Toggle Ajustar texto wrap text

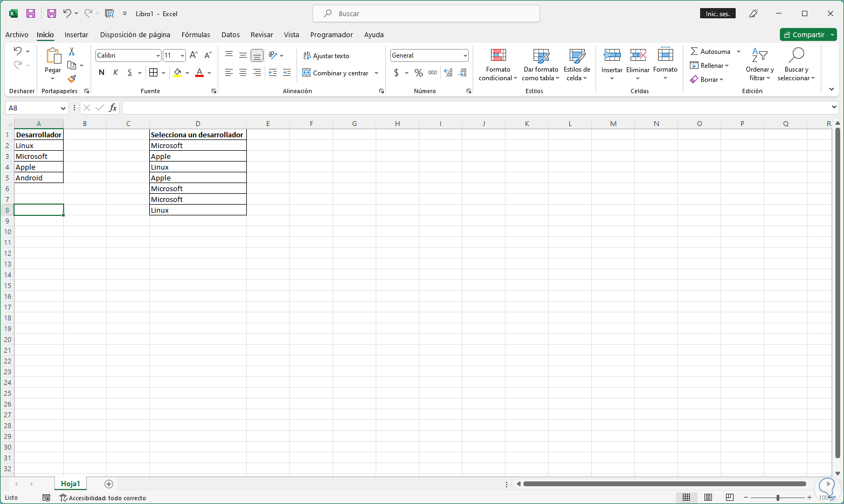click(326, 55)
